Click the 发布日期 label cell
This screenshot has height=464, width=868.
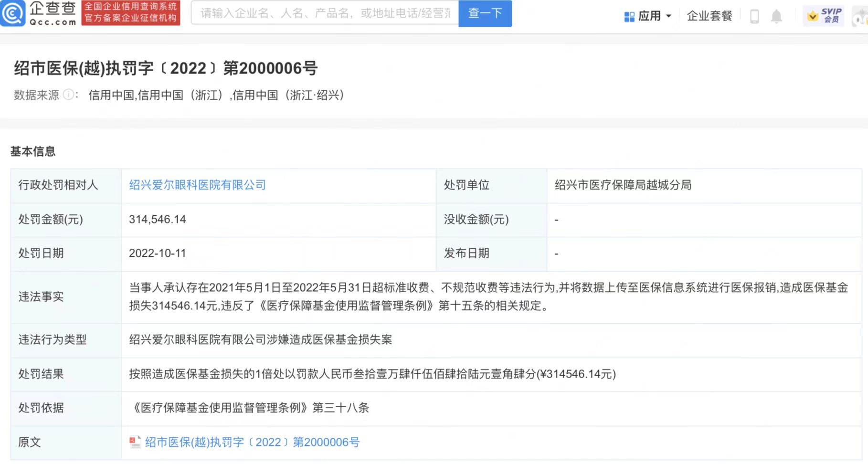[491, 253]
